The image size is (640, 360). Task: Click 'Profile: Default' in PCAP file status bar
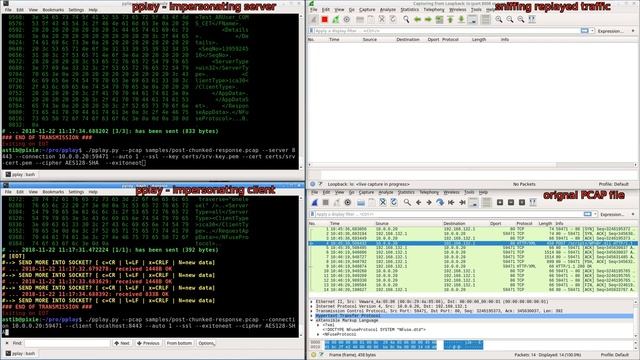tap(614, 355)
